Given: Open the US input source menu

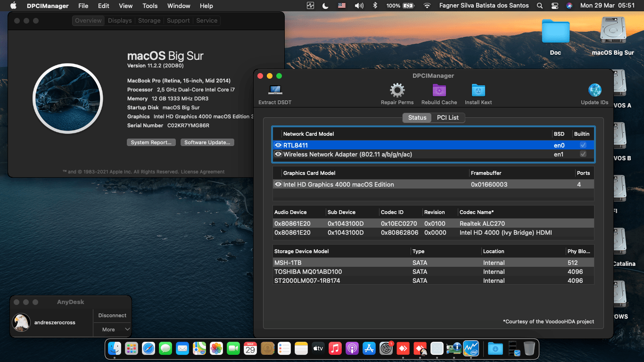Looking at the screenshot, I should 342,6.
